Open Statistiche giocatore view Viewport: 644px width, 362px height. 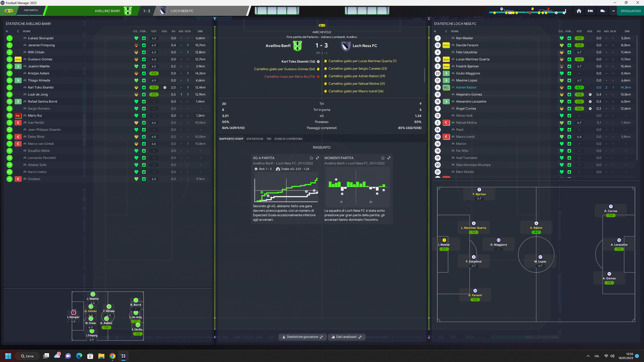click(x=302, y=337)
